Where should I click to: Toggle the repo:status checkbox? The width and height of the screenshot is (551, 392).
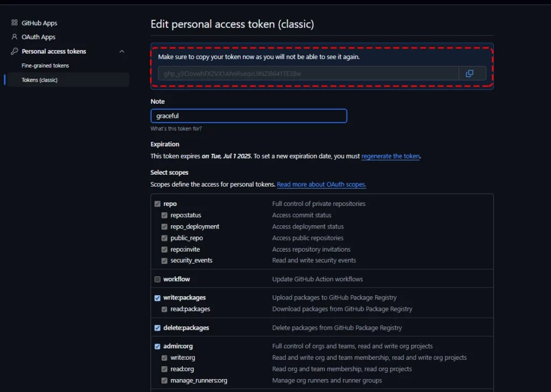coord(164,215)
